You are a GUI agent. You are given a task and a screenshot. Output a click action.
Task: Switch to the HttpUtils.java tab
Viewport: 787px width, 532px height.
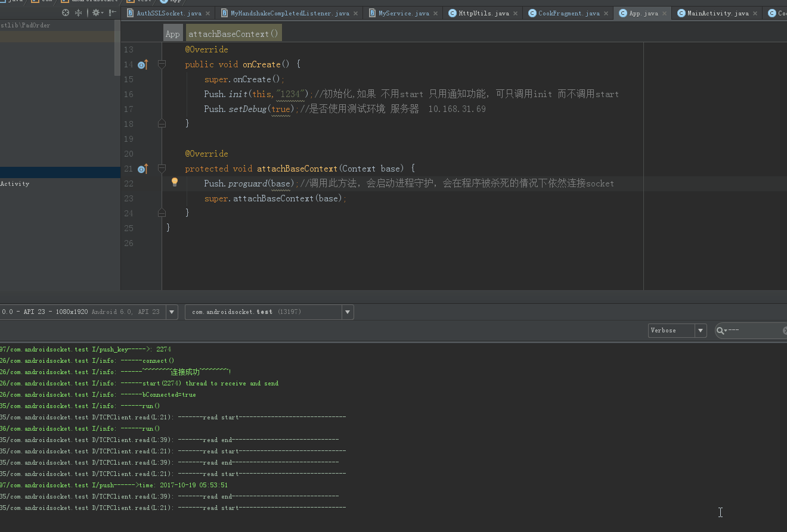point(483,13)
